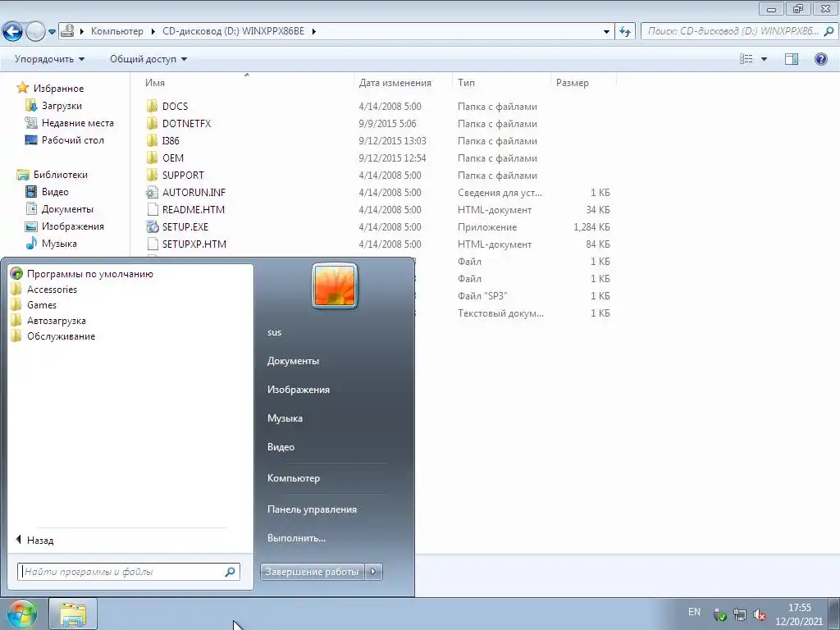Open Музыка from Start menu right pane
Image resolution: width=840 pixels, height=630 pixels.
click(285, 418)
